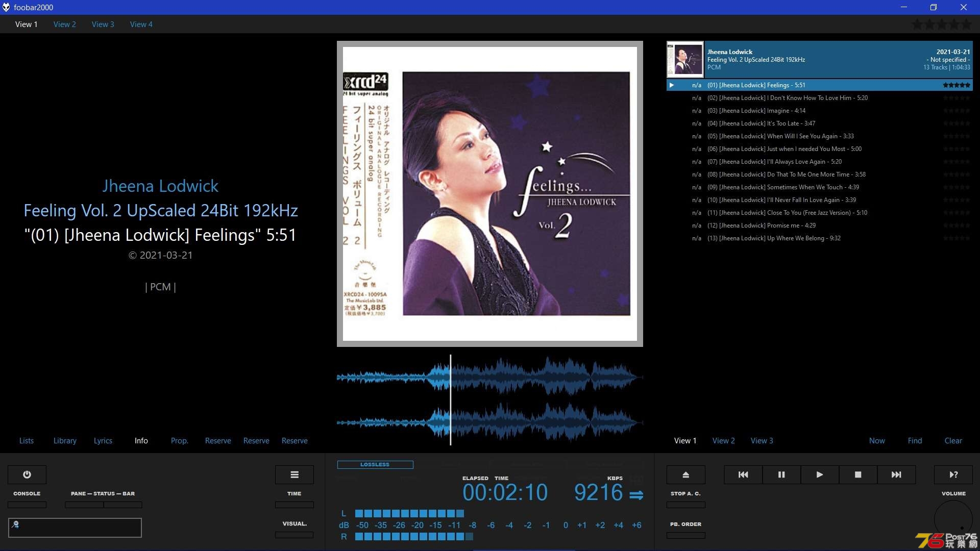Click the elapsed time display 00:02:10
This screenshot has width=980, height=551.
(505, 492)
